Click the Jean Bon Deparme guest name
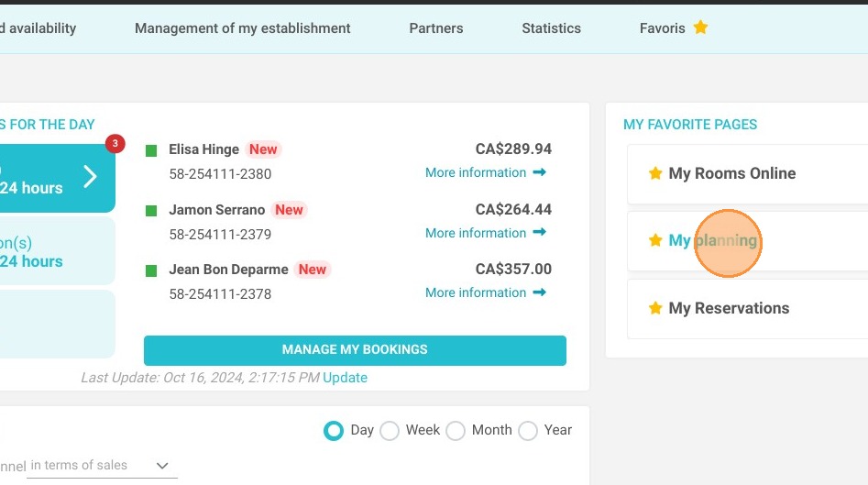The height and width of the screenshot is (485, 868). tap(228, 270)
